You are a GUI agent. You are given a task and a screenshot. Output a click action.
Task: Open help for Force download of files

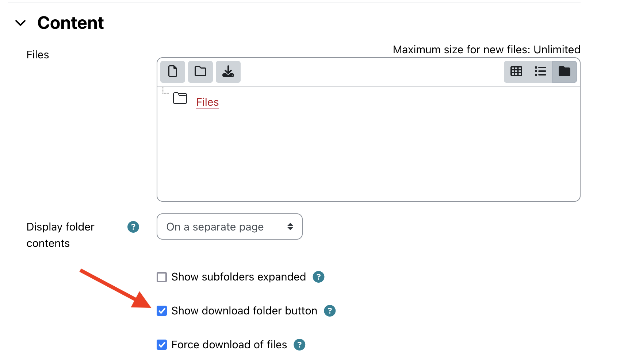(x=299, y=345)
